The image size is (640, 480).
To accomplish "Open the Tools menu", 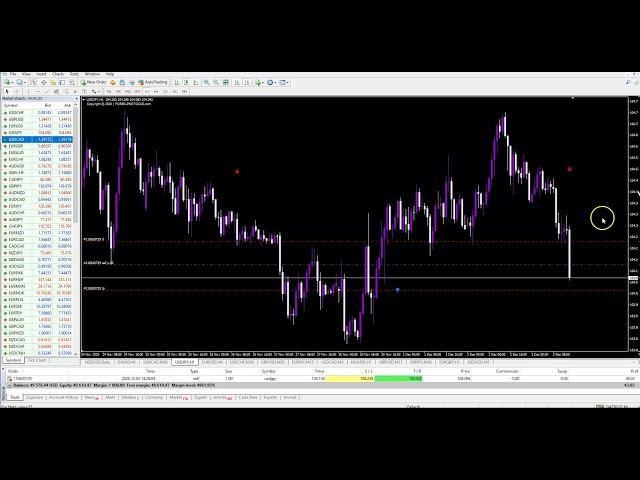I will [74, 74].
